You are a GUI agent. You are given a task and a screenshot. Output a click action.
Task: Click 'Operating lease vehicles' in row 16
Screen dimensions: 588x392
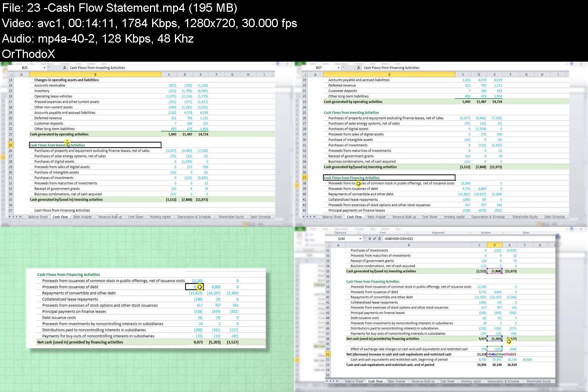click(53, 96)
